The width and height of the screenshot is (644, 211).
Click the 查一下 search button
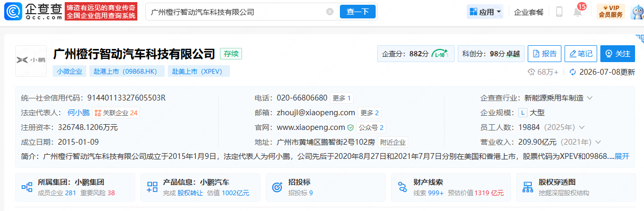pos(358,12)
